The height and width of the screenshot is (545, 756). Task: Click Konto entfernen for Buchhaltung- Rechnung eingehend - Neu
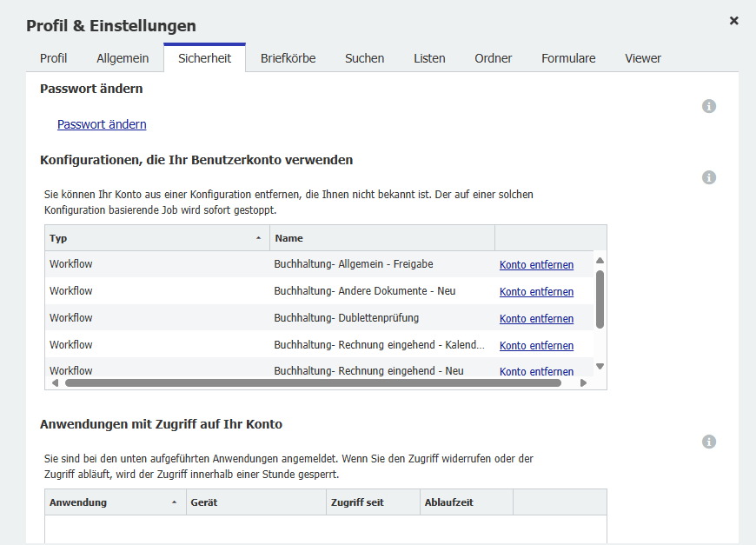click(x=536, y=371)
